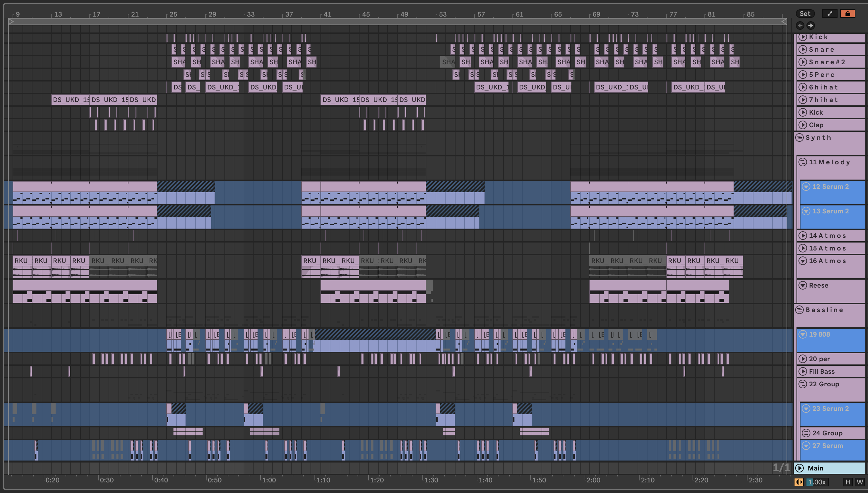Fold the 12 Serum 2 track
The image size is (868, 493).
[x=806, y=187]
